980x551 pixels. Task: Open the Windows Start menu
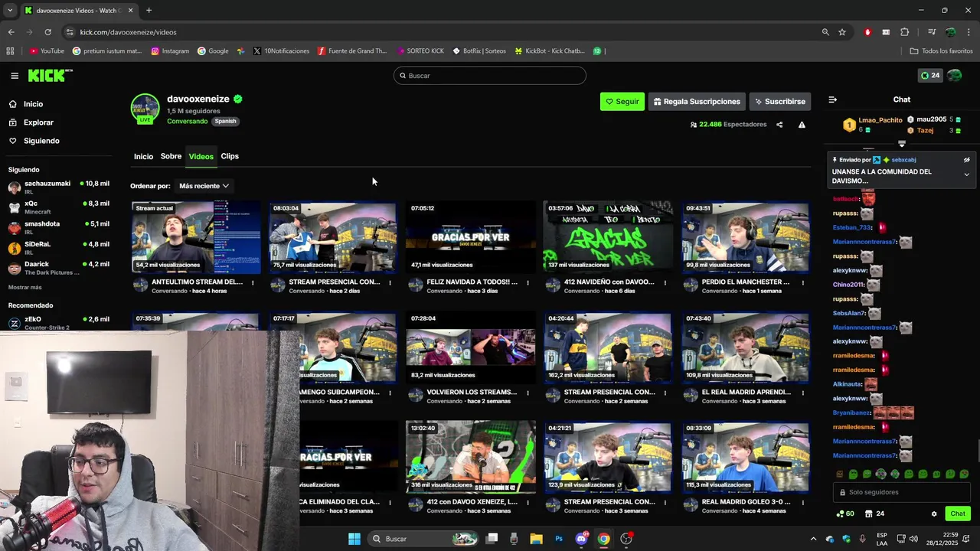coord(354,539)
